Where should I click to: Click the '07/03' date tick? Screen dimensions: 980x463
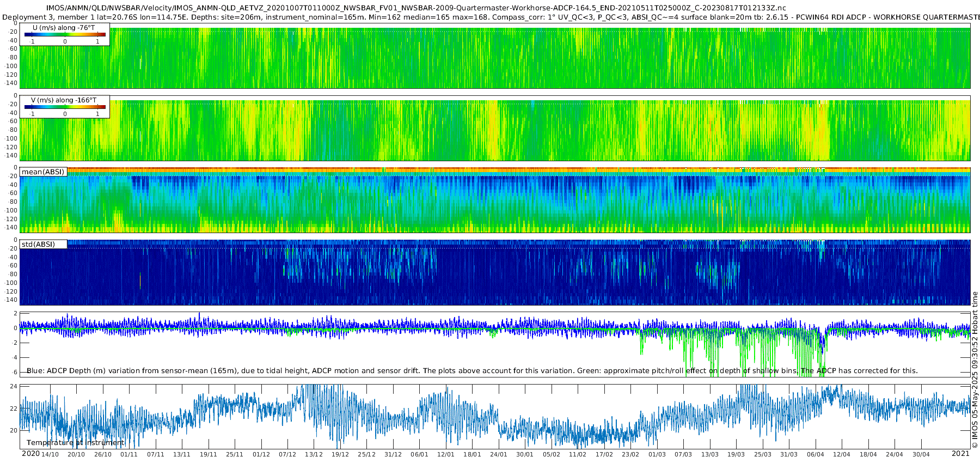pyautogui.click(x=683, y=454)
